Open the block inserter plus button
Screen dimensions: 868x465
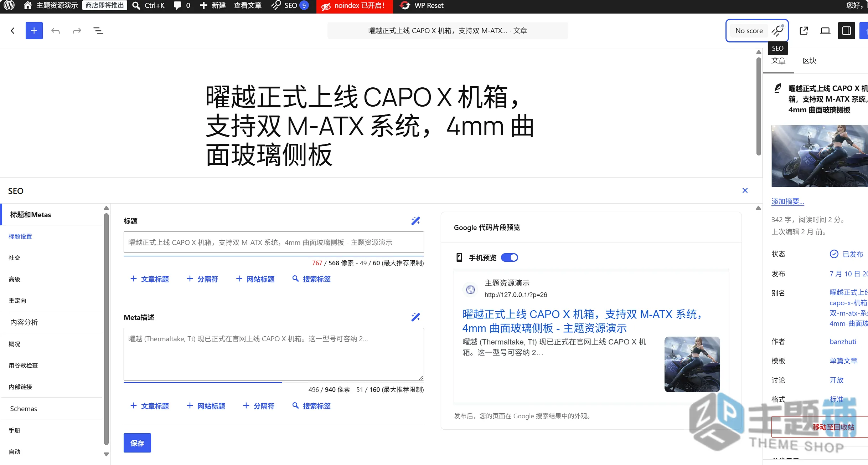tap(34, 31)
